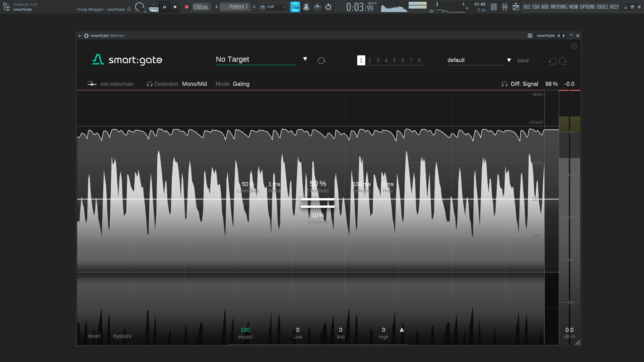Open the TOOLS menu
The image size is (644, 362).
602,7
